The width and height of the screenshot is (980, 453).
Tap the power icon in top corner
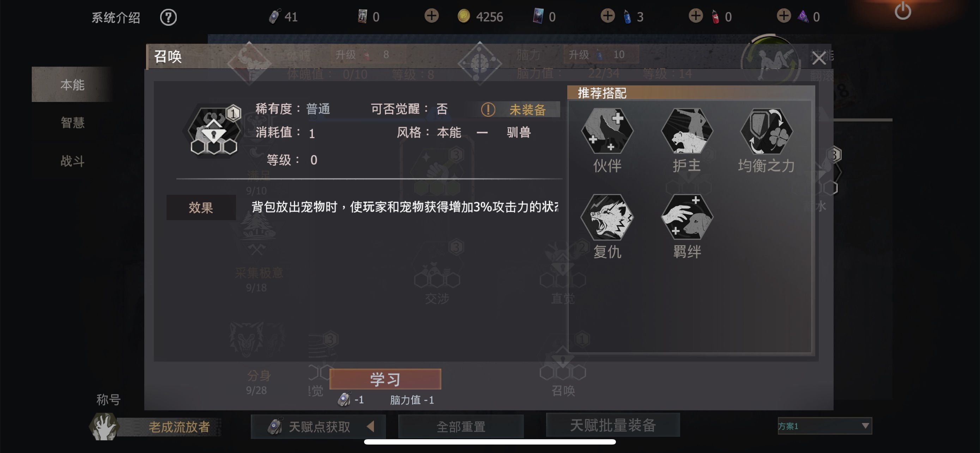[x=902, y=11]
